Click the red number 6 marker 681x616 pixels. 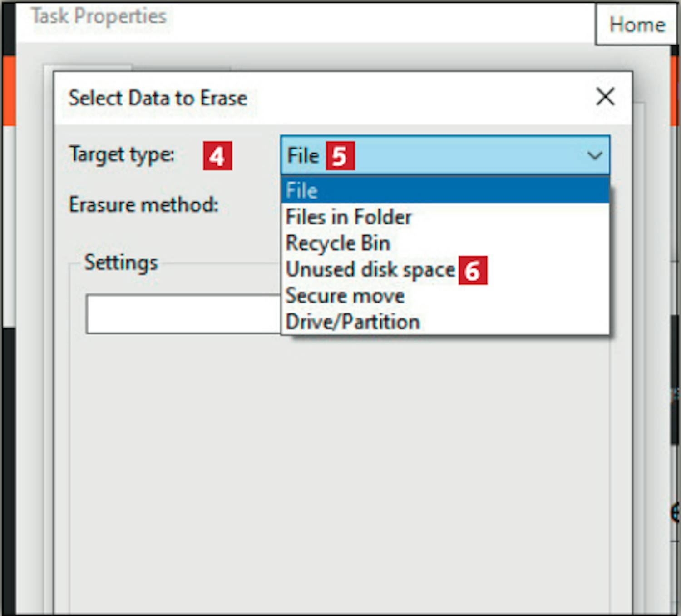[x=473, y=270]
